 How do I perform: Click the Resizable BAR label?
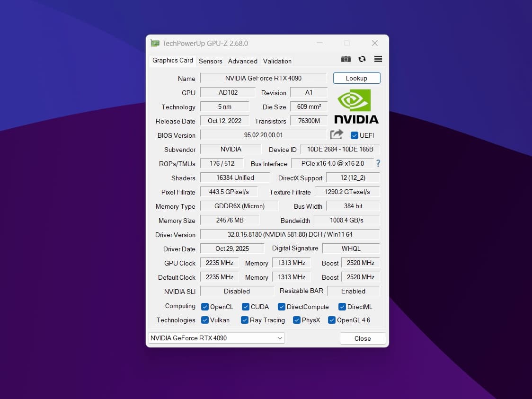tap(301, 291)
